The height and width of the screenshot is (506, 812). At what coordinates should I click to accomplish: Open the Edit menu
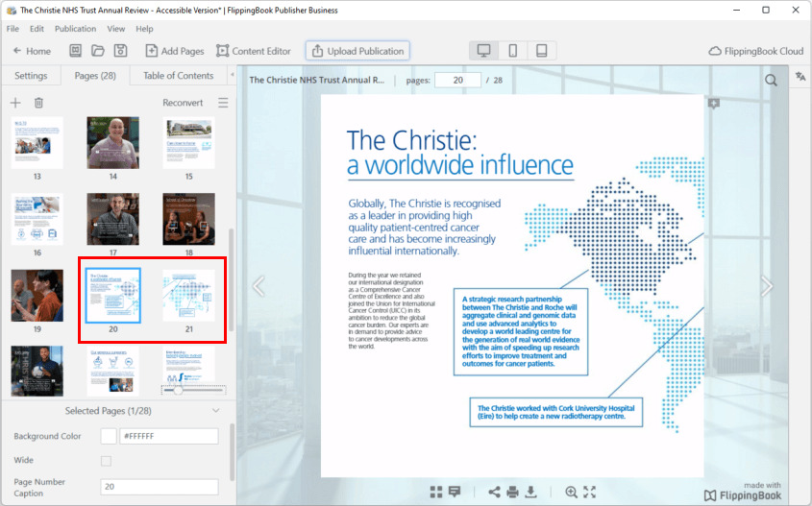point(37,29)
